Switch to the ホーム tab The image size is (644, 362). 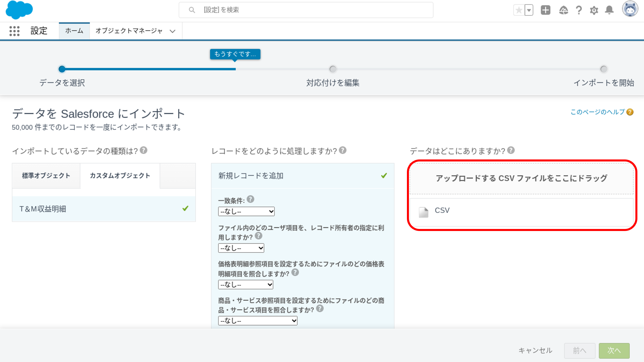74,31
